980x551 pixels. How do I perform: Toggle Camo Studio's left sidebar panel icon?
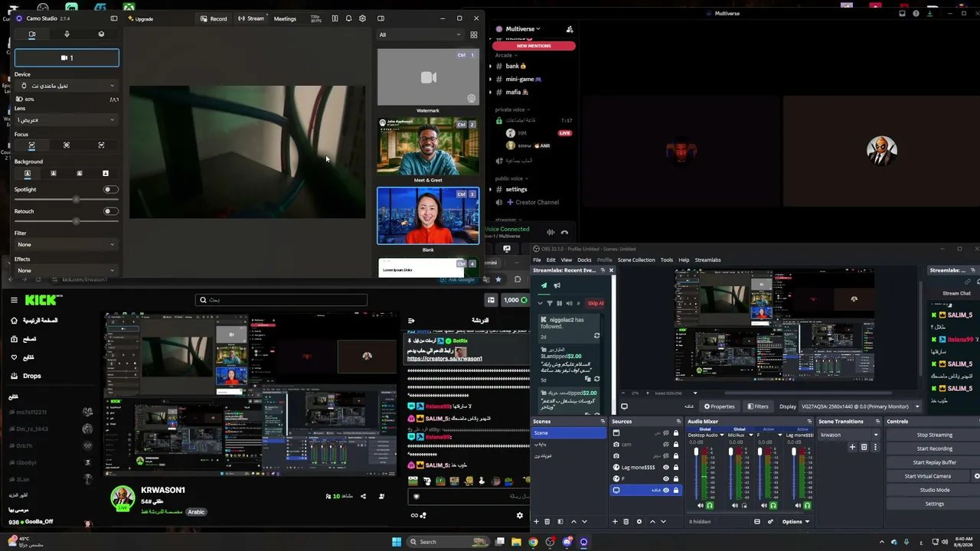tap(114, 18)
